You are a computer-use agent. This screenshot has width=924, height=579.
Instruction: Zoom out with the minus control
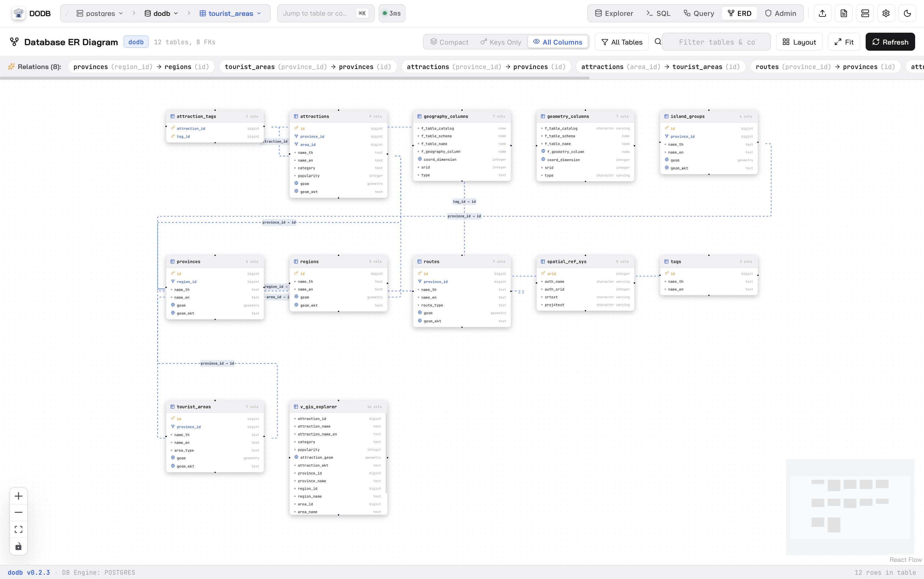coord(18,512)
